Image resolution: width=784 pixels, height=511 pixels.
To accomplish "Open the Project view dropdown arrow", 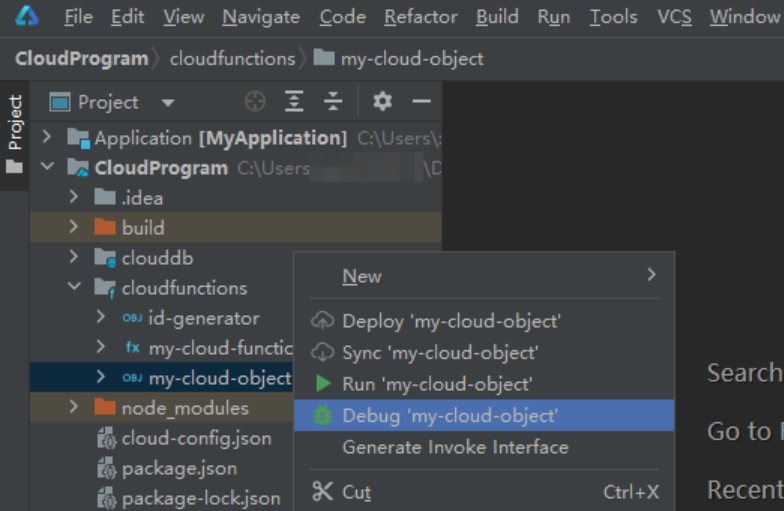I will pyautogui.click(x=168, y=103).
